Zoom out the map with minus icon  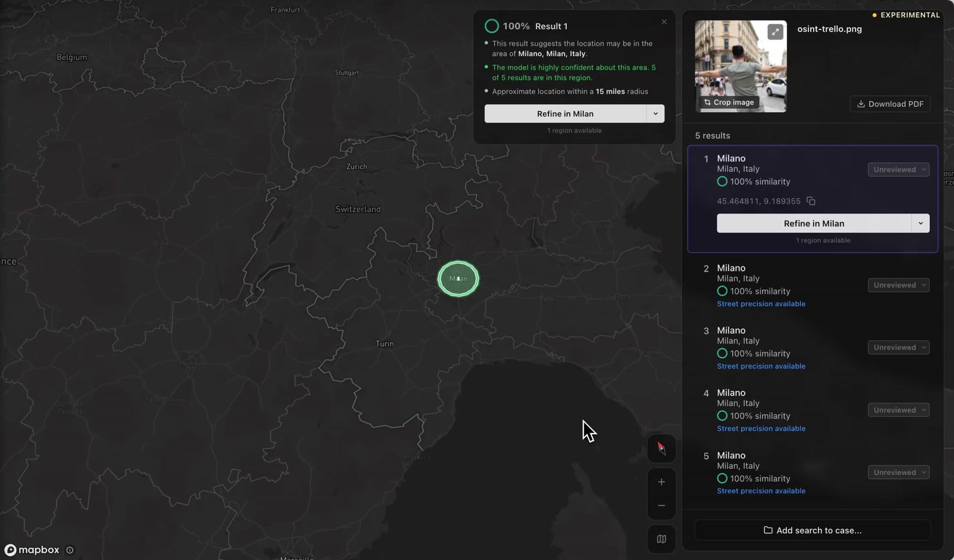662,506
